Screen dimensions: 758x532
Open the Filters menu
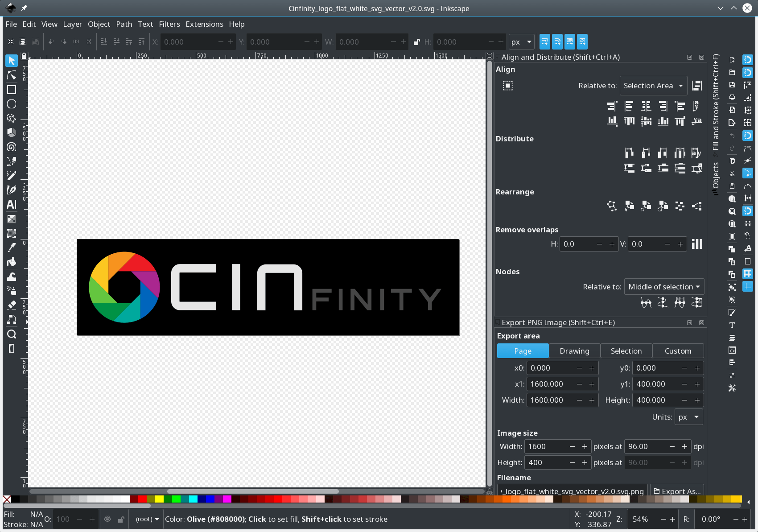[169, 24]
